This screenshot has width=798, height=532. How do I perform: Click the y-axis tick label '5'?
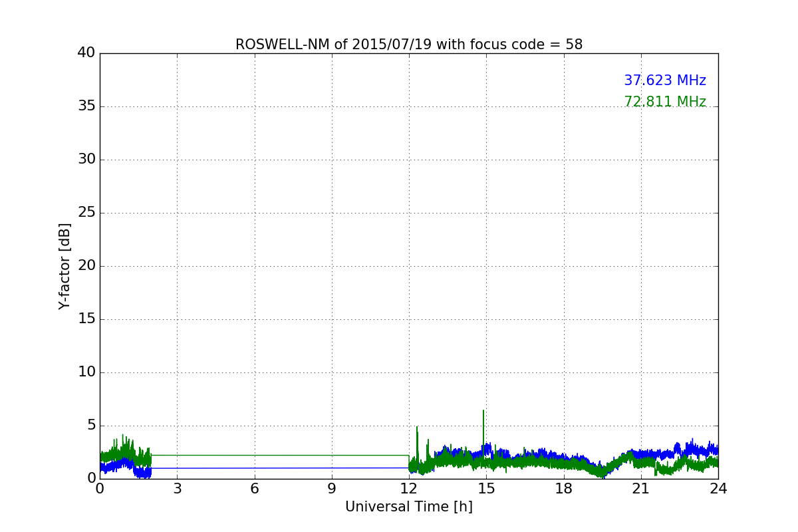pyautogui.click(x=91, y=426)
